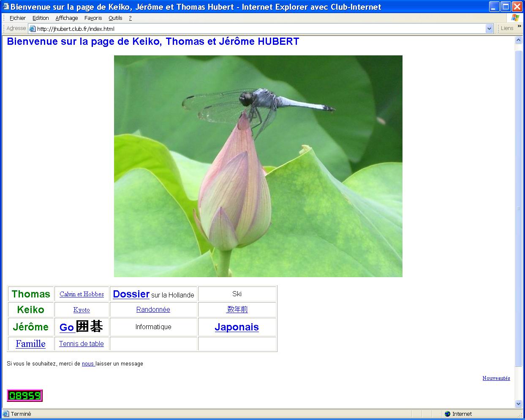Follow the Calvin et Hobbes link
This screenshot has height=420, width=525.
tap(82, 294)
